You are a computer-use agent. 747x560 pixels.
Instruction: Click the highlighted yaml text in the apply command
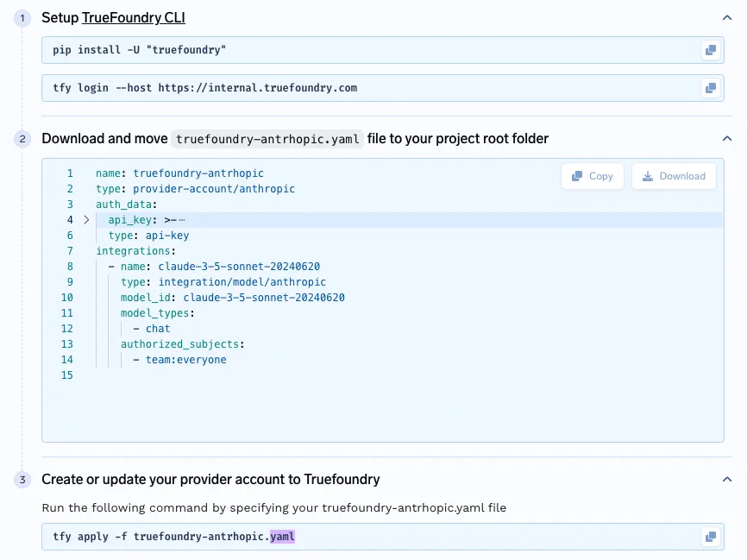(281, 536)
